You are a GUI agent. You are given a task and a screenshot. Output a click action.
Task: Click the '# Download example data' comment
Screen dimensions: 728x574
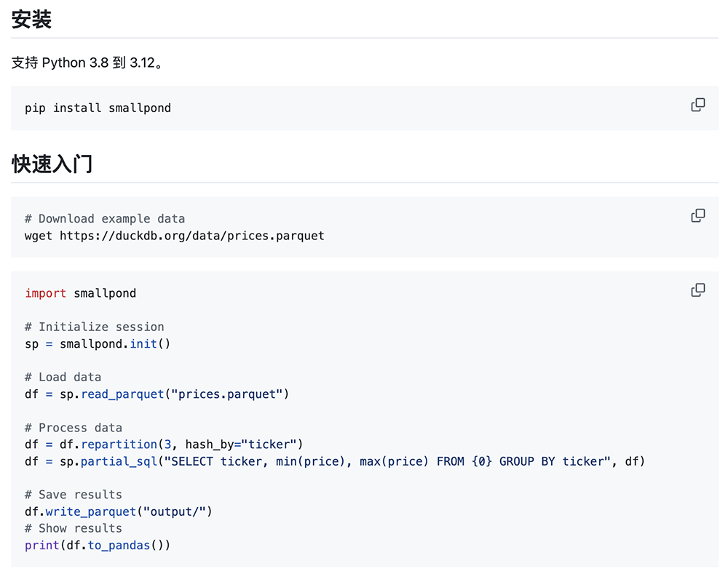click(105, 218)
